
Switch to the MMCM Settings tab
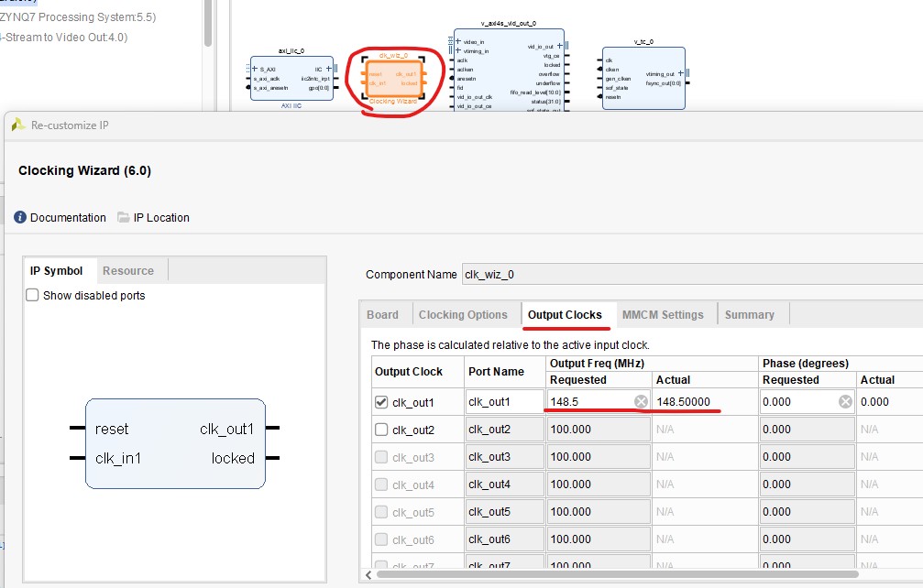click(663, 315)
